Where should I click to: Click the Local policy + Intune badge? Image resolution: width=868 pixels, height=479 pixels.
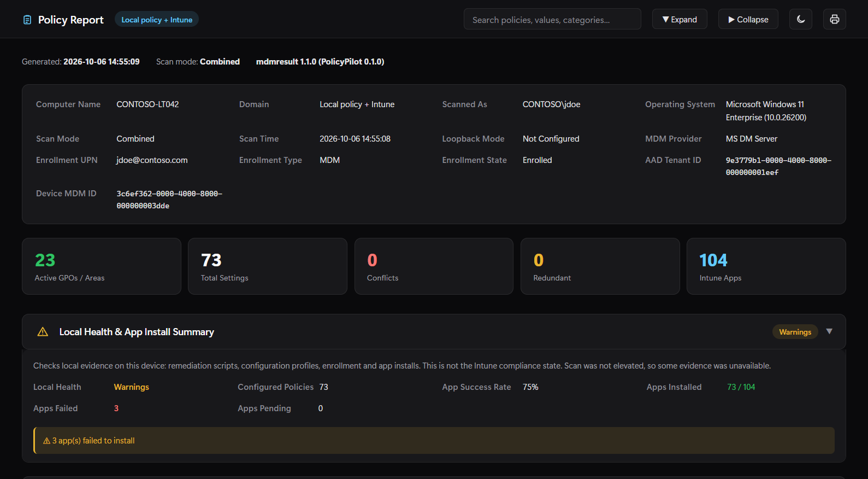pos(157,20)
